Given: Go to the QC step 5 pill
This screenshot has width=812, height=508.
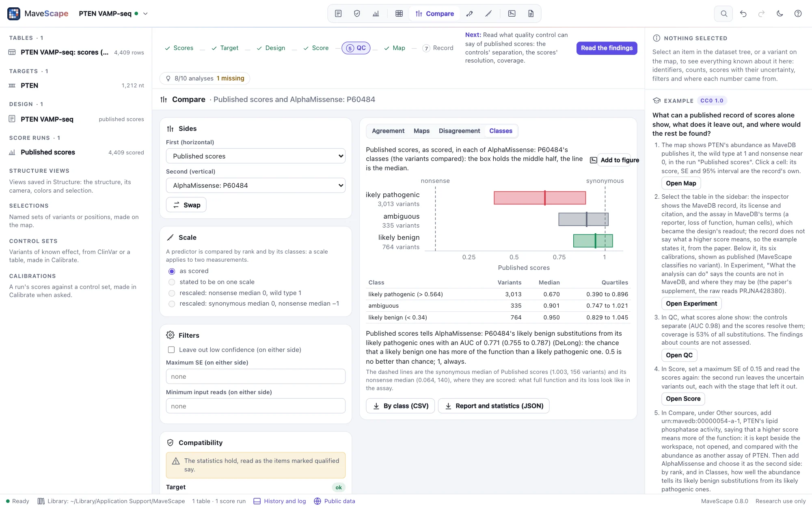Looking at the screenshot, I should (x=356, y=48).
